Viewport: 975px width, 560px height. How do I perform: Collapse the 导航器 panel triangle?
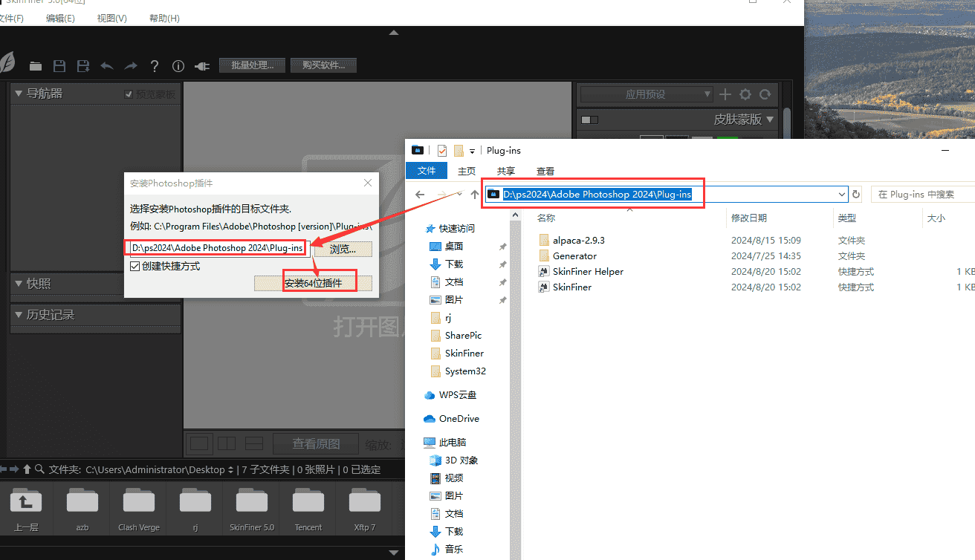[x=19, y=94]
